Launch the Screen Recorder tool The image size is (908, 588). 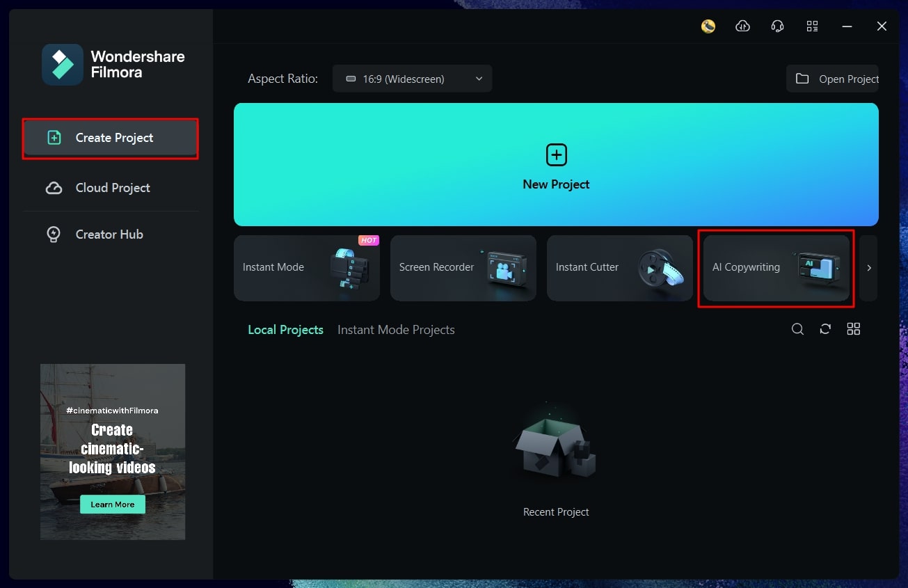[463, 268]
